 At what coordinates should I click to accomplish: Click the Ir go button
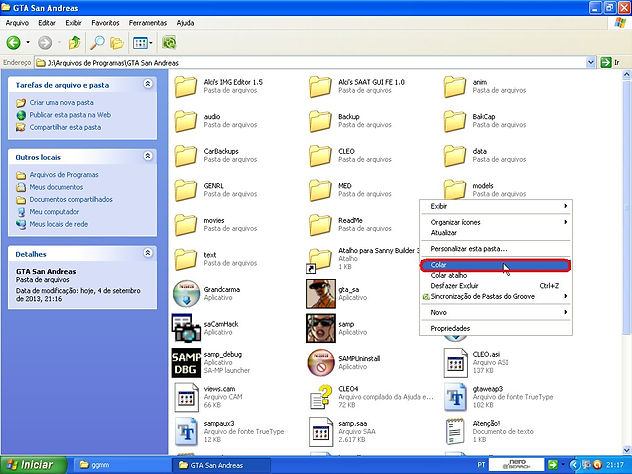(x=610, y=62)
